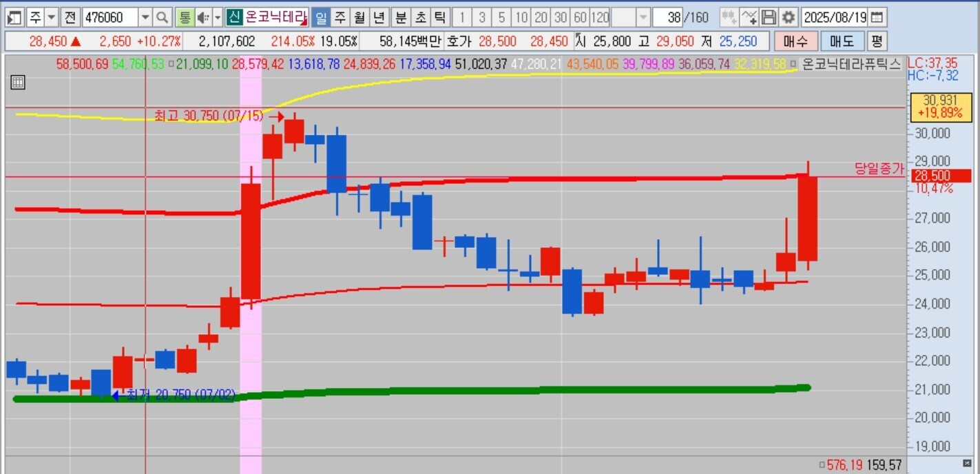The image size is (980, 474).
Task: Switch to the 틱 tick chart tab
Action: click(439, 17)
